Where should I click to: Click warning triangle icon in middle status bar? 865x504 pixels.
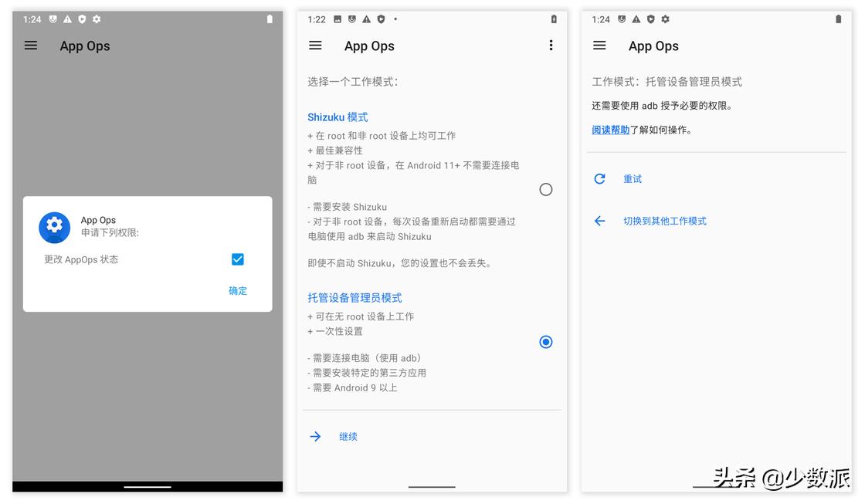(366, 19)
